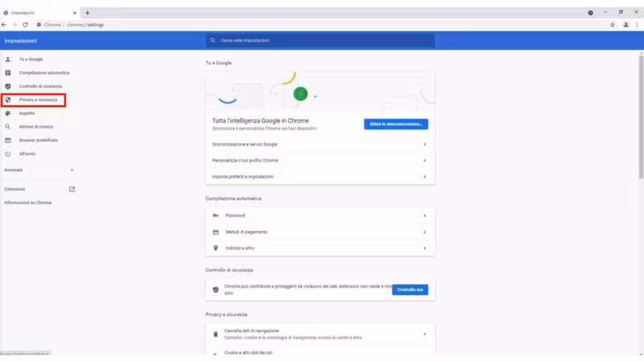The width and height of the screenshot is (644, 362).
Task: Open Sincronizzazione e servizi Google chevron
Action: coord(425,145)
